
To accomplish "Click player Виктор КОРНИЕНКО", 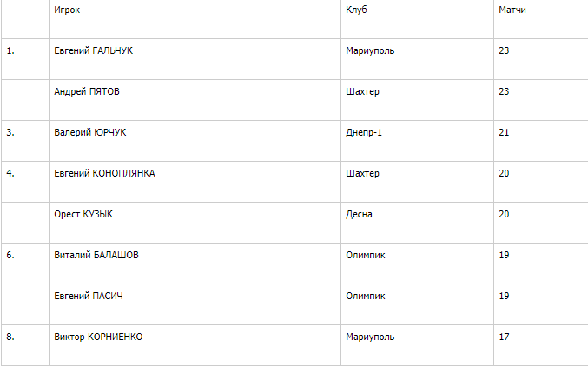I will click(x=98, y=337).
